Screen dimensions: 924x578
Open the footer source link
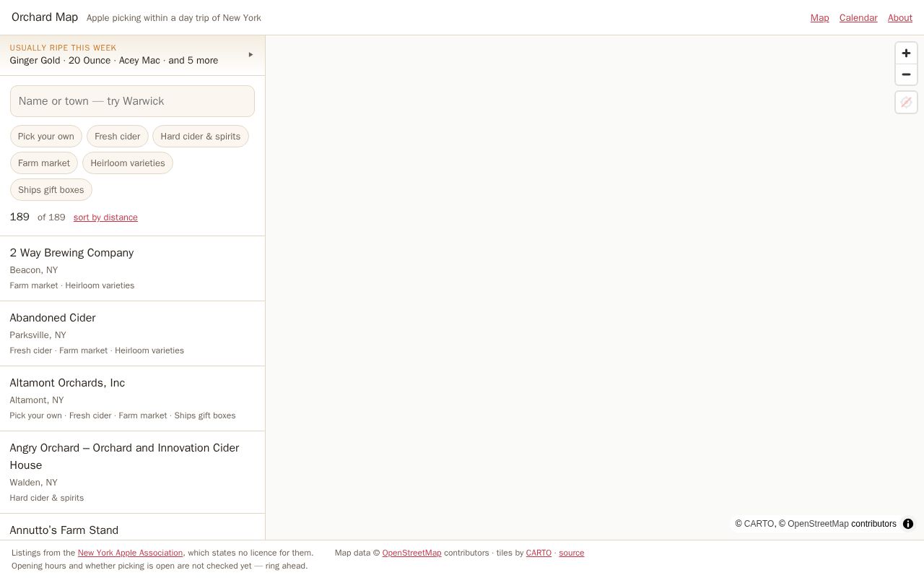(571, 553)
